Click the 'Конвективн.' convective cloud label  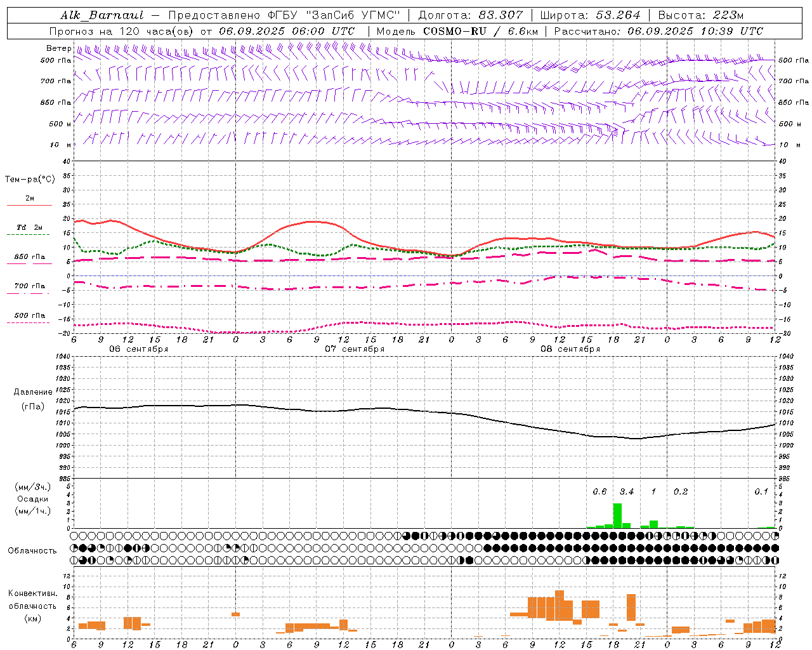(x=32, y=594)
